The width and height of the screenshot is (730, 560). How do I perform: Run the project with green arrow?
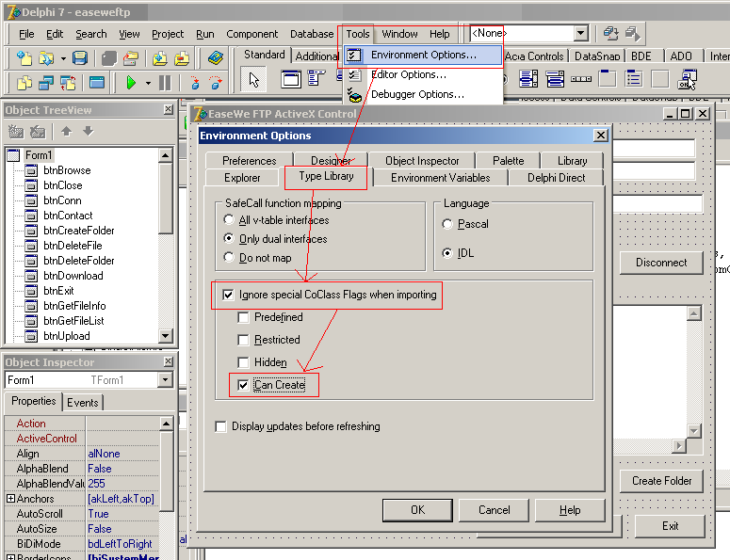tap(131, 83)
